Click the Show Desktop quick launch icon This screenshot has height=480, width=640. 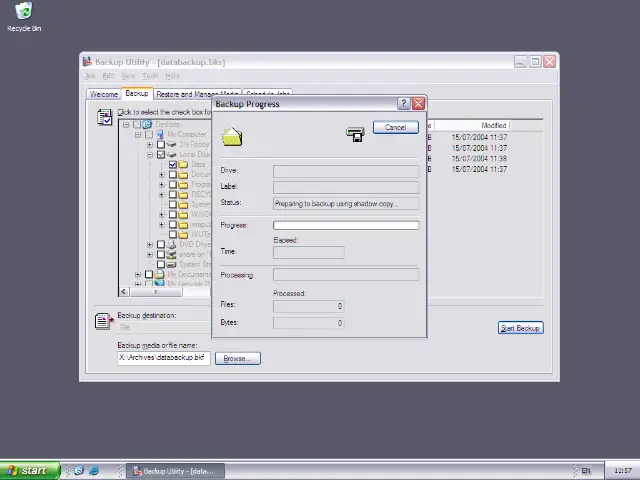[78, 470]
